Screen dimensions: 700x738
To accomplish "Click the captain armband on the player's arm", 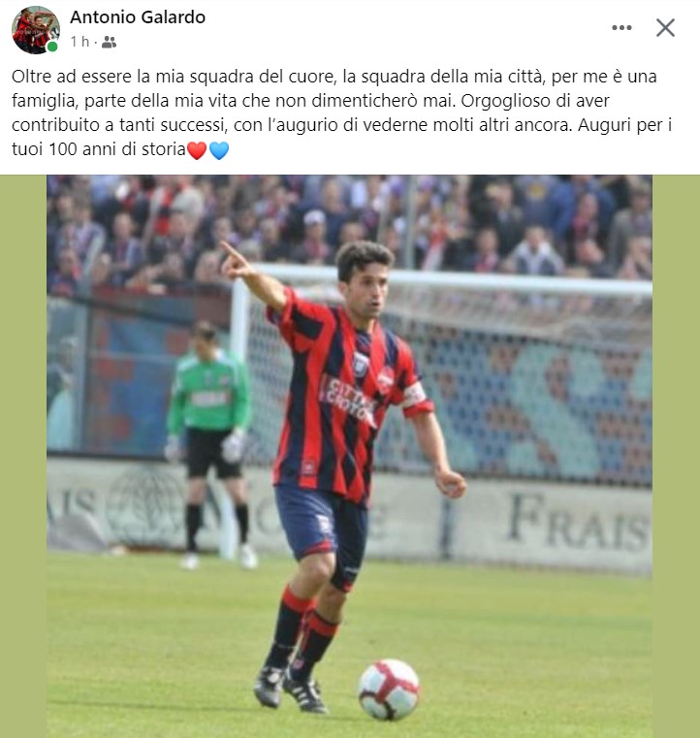I will coord(414,395).
